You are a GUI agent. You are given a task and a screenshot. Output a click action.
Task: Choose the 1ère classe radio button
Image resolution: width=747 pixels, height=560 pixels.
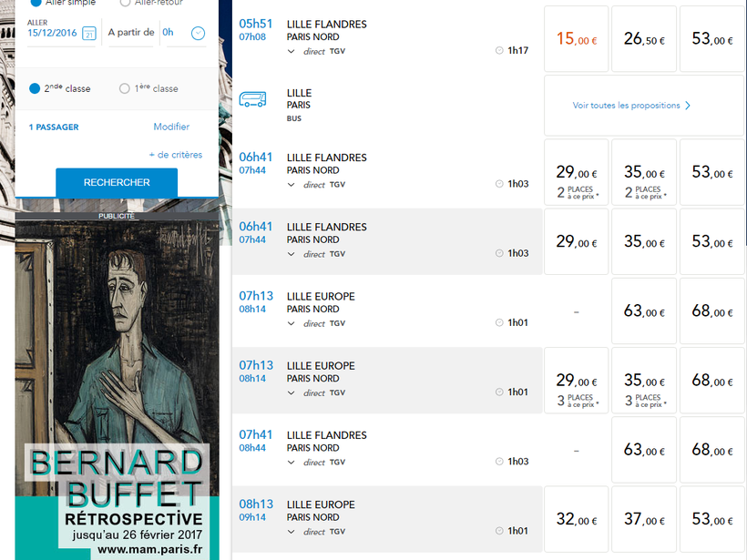125,88
